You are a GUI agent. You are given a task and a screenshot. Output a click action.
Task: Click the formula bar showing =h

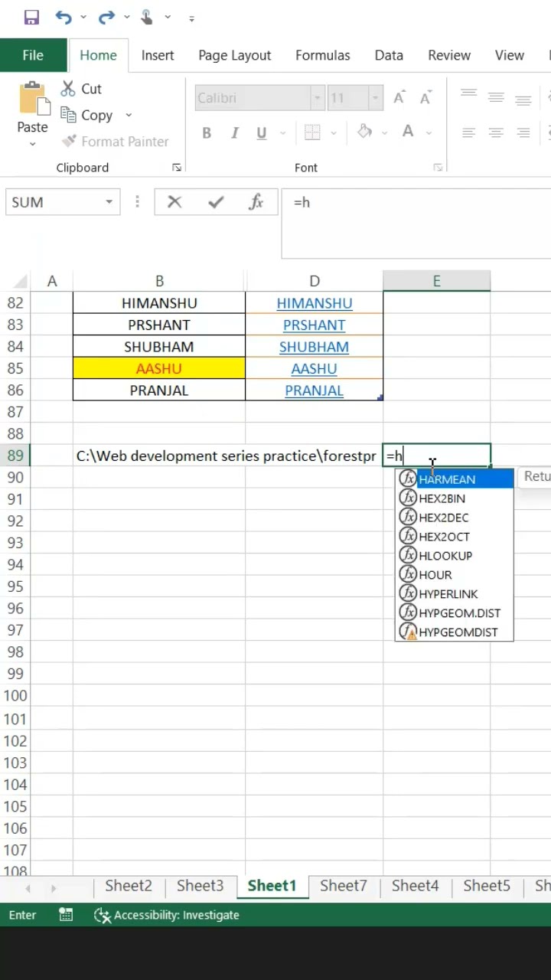416,223
